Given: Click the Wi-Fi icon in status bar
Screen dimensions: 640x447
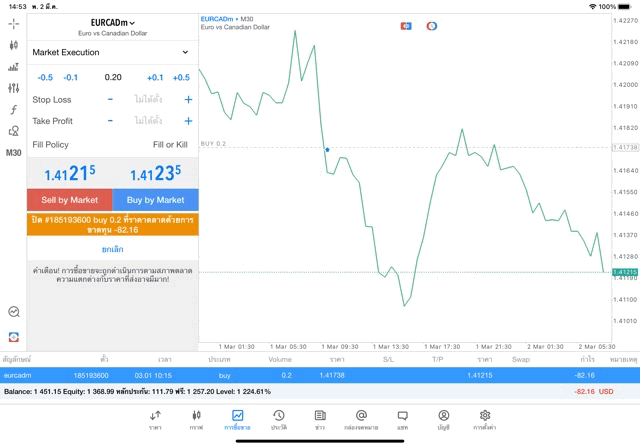Looking at the screenshot, I should tap(592, 7).
